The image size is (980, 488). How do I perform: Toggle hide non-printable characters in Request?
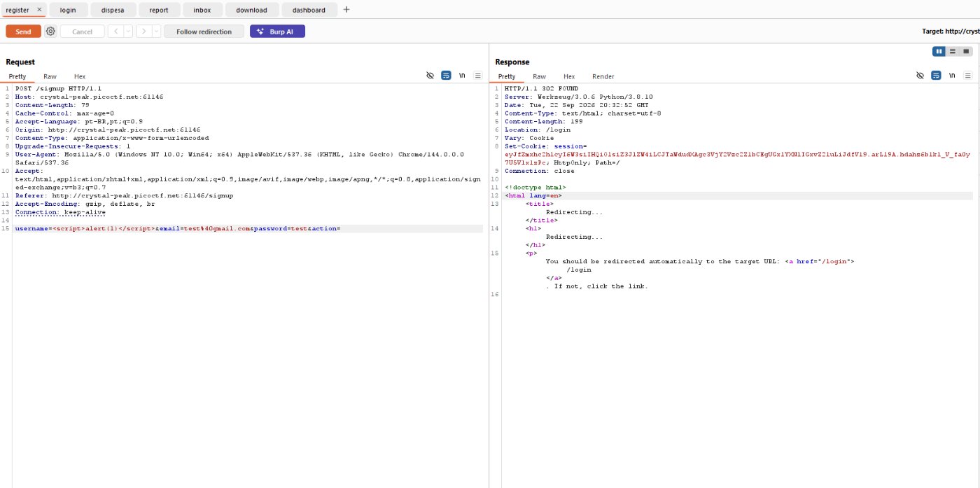[430, 76]
